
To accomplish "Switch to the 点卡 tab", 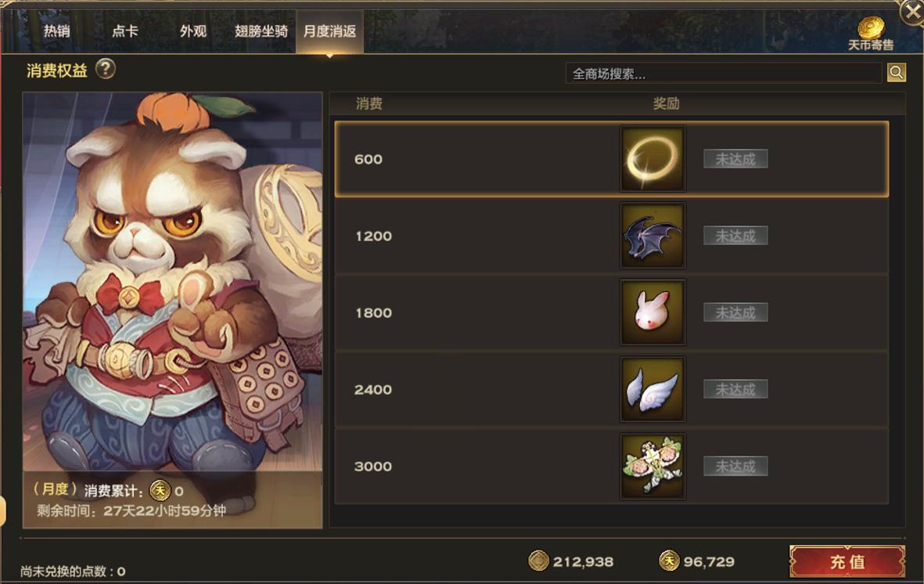I will (x=125, y=31).
